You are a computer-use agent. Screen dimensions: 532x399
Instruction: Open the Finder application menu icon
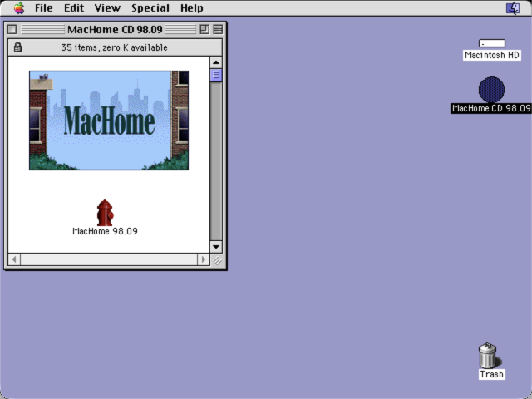[x=513, y=7]
